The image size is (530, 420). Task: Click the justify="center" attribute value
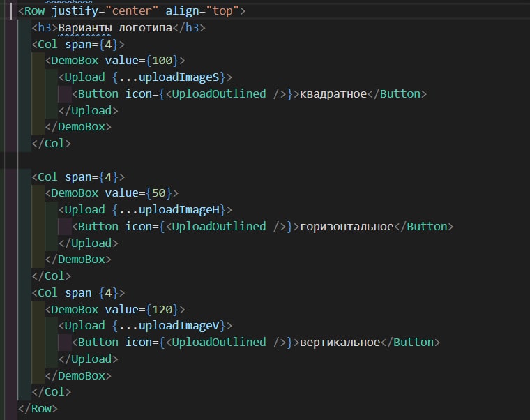click(x=132, y=11)
